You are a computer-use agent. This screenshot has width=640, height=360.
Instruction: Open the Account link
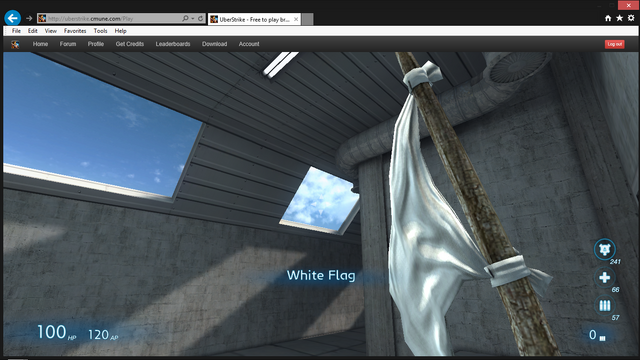pyautogui.click(x=249, y=44)
